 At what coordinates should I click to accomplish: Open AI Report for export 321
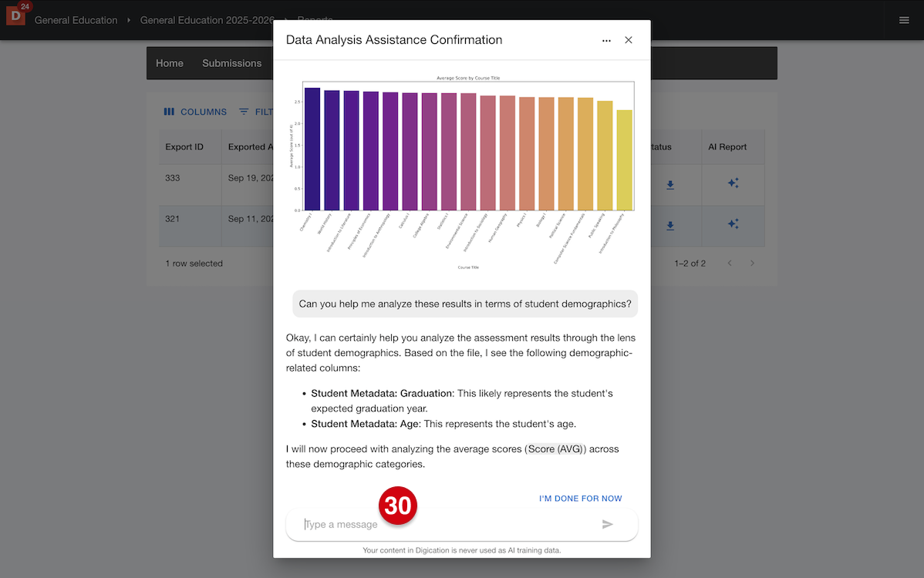pyautogui.click(x=733, y=224)
